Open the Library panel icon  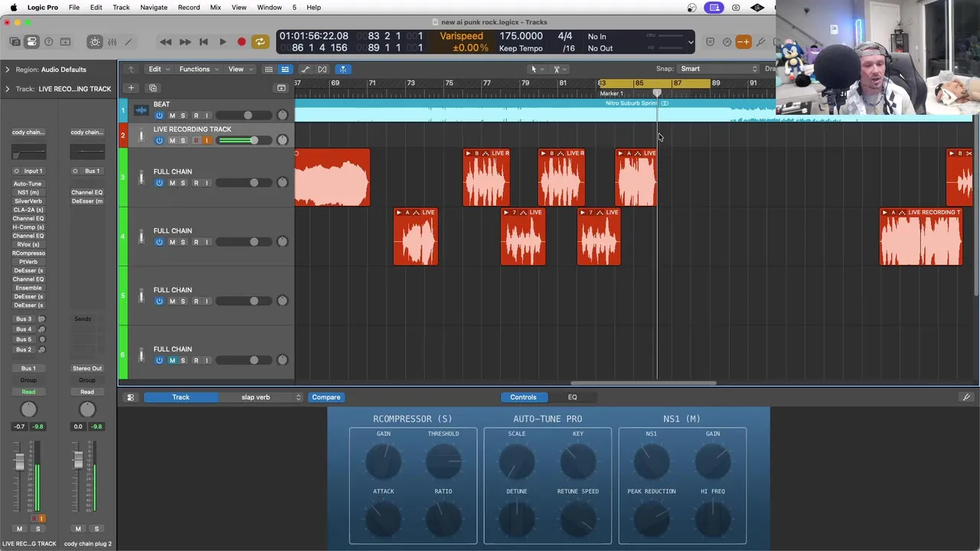pos(15,42)
